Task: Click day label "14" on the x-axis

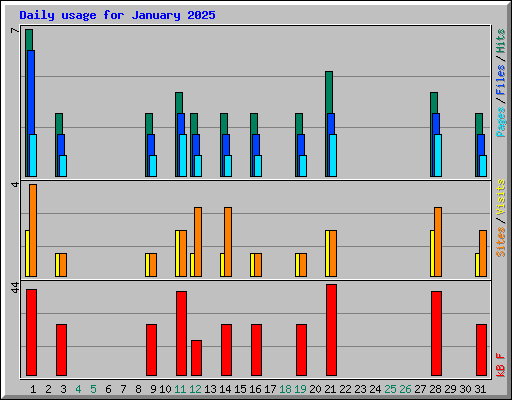Action: coord(225,389)
